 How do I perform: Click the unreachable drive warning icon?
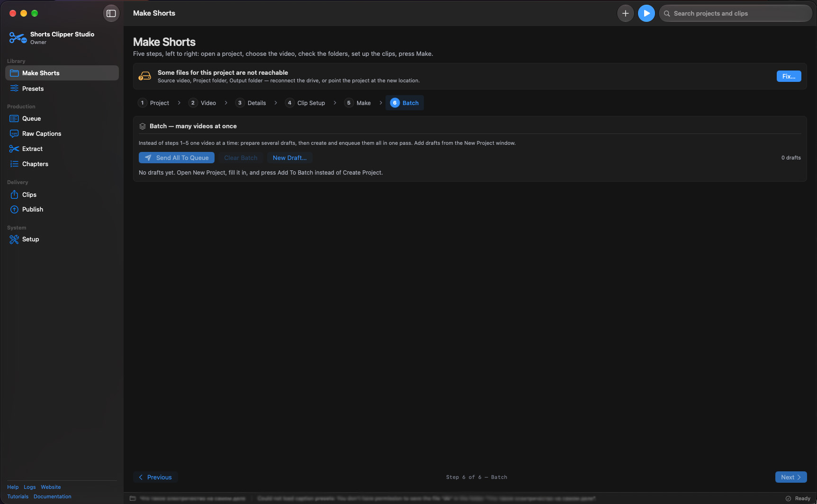144,76
